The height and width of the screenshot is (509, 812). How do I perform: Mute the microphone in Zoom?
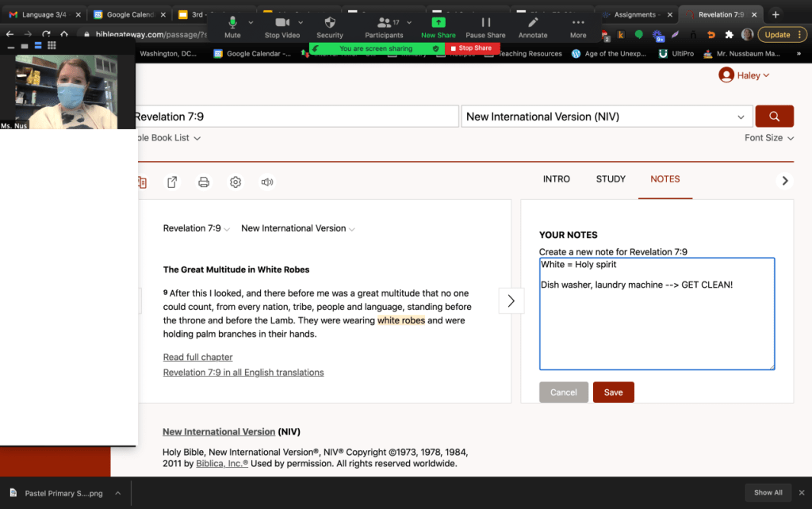point(232,27)
